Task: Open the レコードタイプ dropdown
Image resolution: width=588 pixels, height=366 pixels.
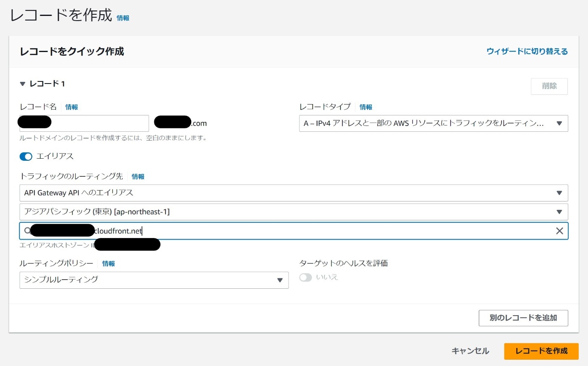Action: [x=433, y=123]
